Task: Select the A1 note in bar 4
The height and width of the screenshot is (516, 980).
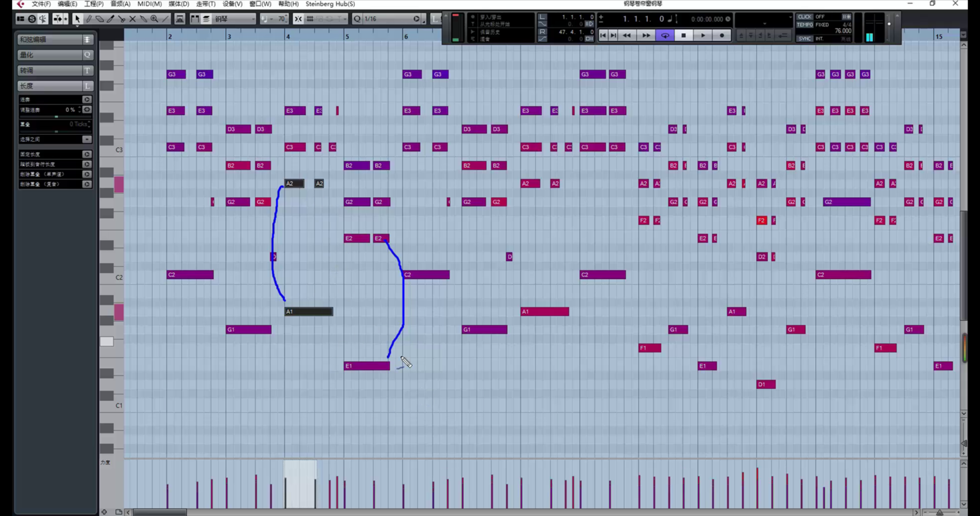Action: 309,311
